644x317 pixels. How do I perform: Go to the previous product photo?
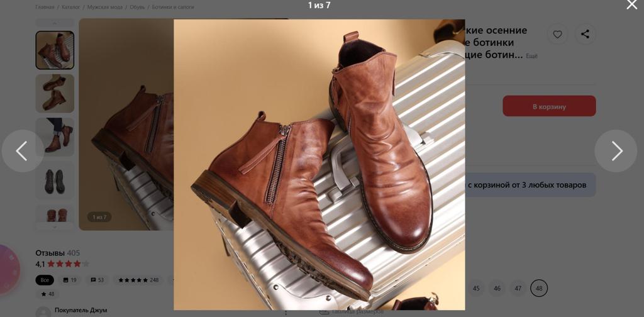pyautogui.click(x=22, y=151)
